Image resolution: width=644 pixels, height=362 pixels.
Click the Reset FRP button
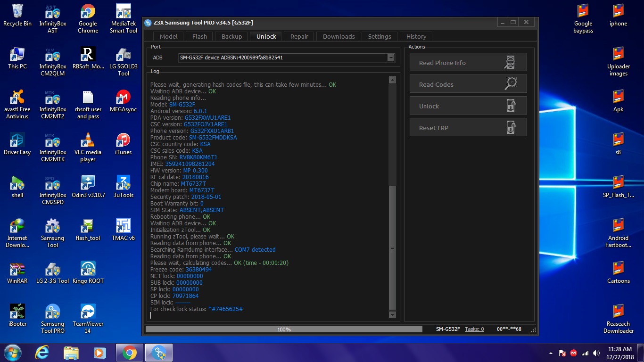(x=468, y=128)
